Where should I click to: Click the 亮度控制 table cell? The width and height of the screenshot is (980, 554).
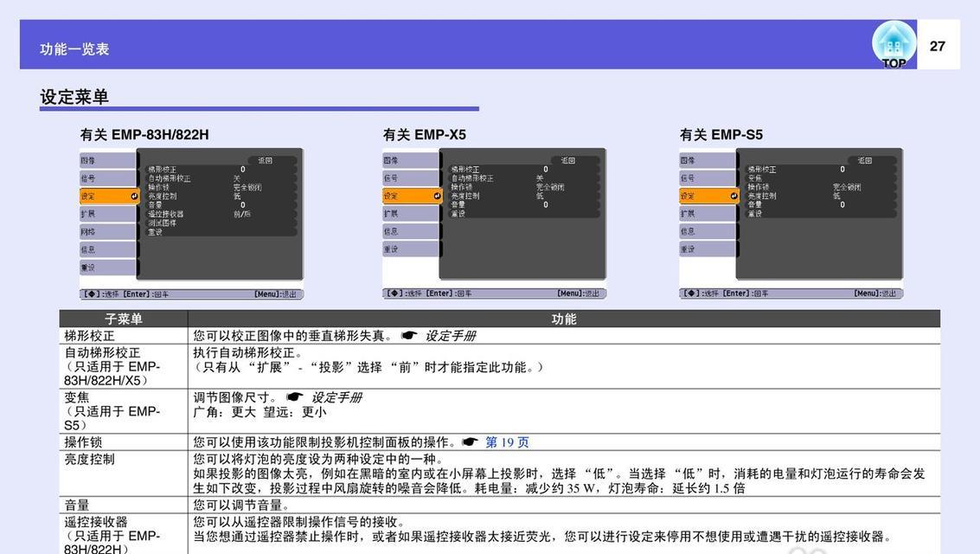point(124,474)
